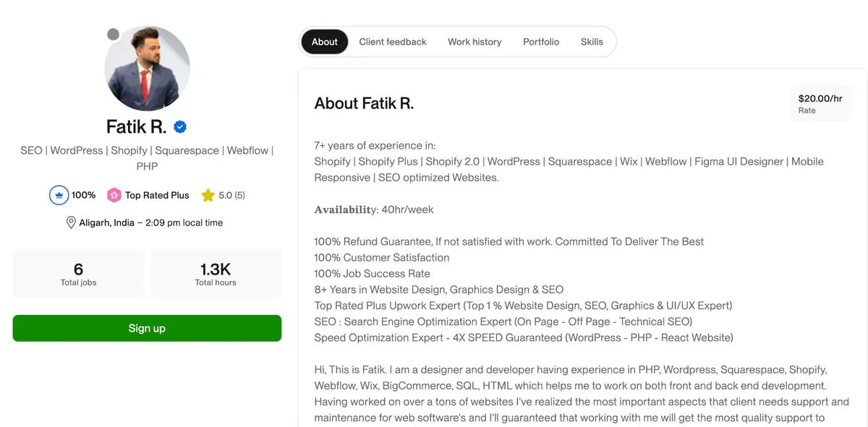Click the 'Top Rated Plus Upwork Expert' line

(x=523, y=306)
